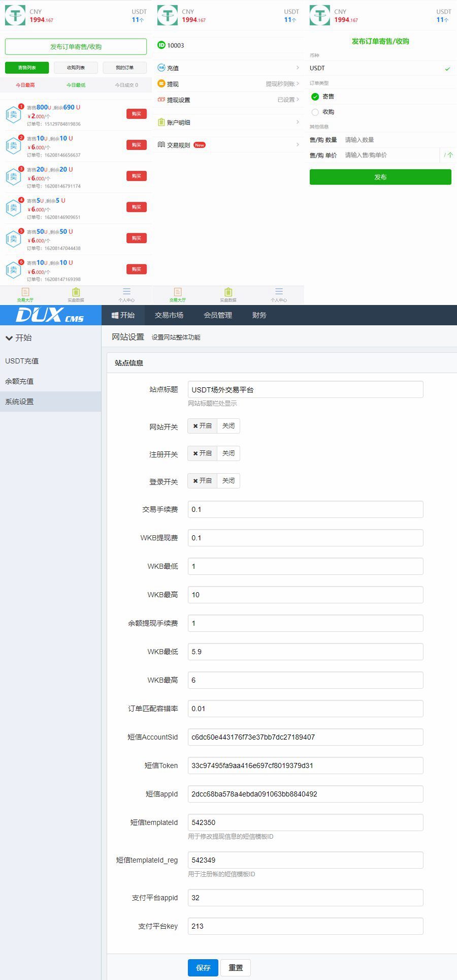457x980 pixels.
Task: Open personal center (个人中心) in bottom navigation
Action: click(x=126, y=294)
